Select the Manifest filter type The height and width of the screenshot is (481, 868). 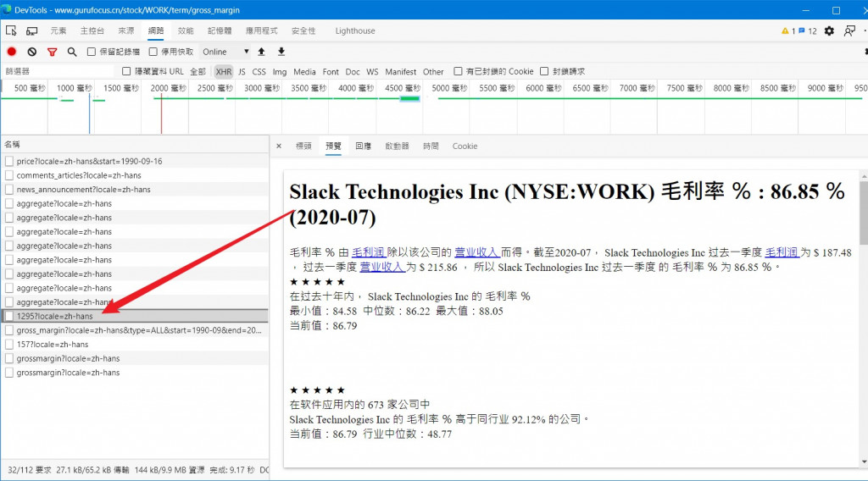(400, 71)
